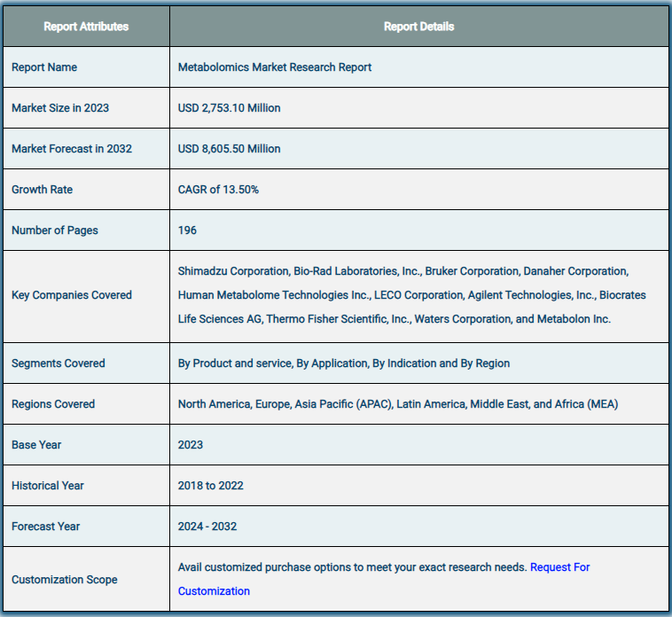Select Metabolomics Market Research Report text
The image size is (672, 617).
(275, 67)
